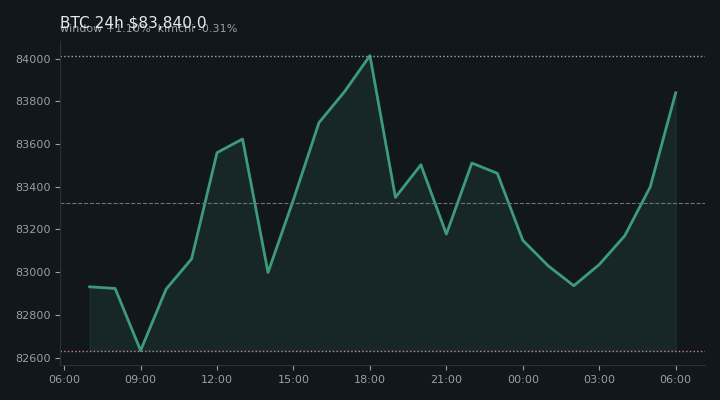Click the 03:00 x-axis label
This screenshot has width=720, height=400.
coord(599,379)
